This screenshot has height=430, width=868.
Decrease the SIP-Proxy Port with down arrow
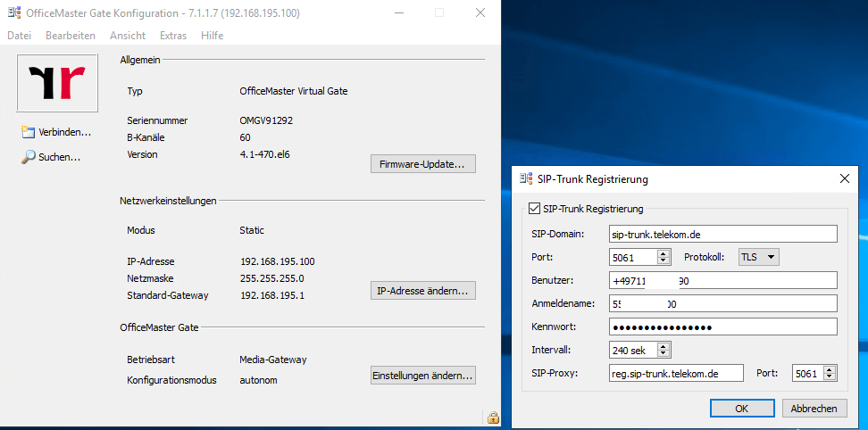tap(830, 377)
